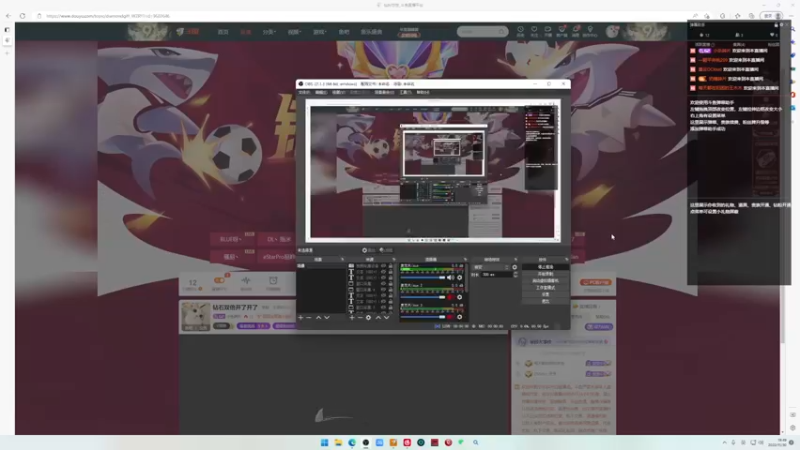Open settings gear of Aux 3 mixer channel
This screenshot has width=800, height=450.
(460, 317)
